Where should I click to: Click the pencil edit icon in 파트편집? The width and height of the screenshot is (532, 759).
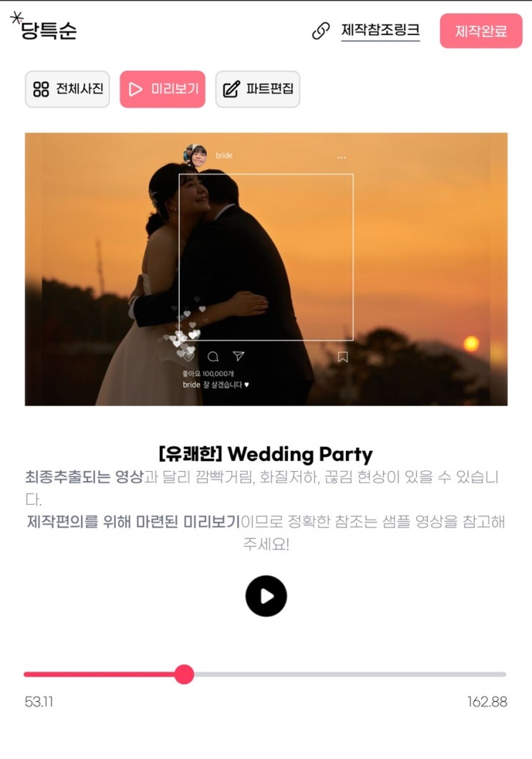(x=231, y=89)
